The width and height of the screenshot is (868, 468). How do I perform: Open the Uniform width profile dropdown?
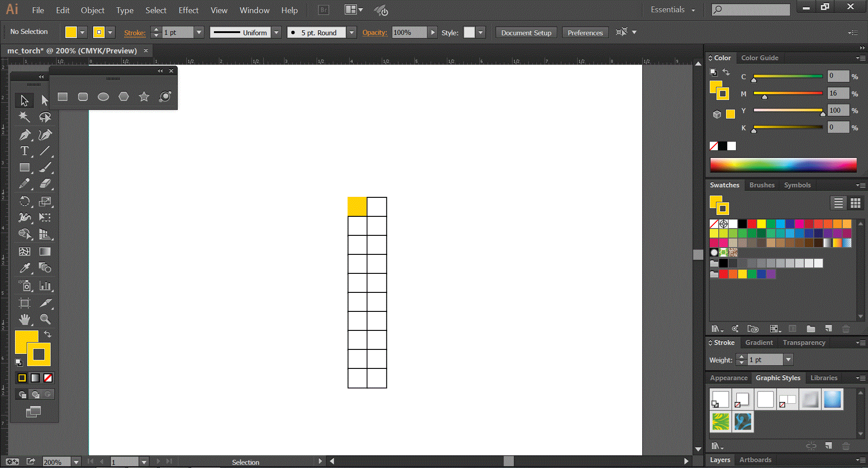click(276, 33)
